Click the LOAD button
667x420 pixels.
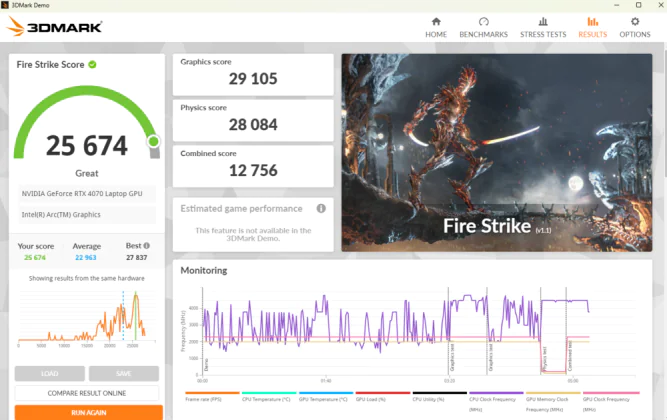(x=50, y=374)
